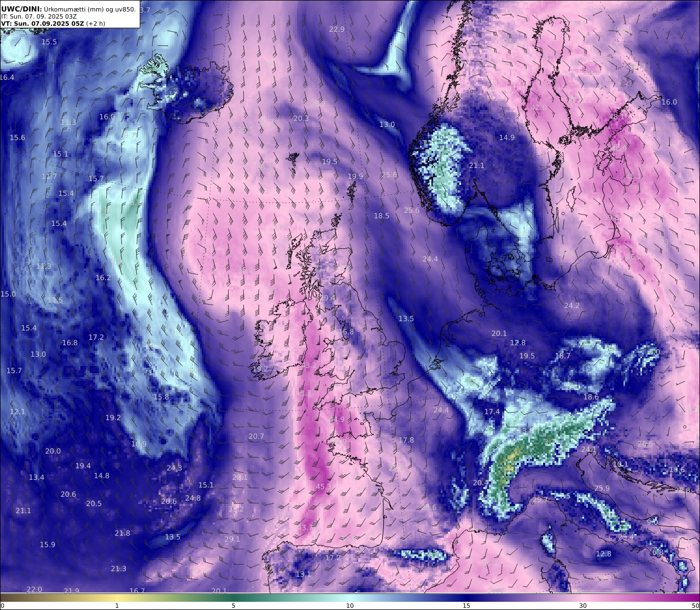The width and height of the screenshot is (700, 610).
Task: Click the 24.8 value in Atlantic
Action: 193,498
